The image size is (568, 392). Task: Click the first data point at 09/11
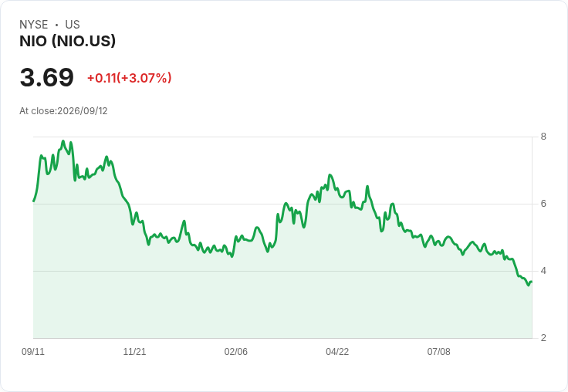coord(34,201)
